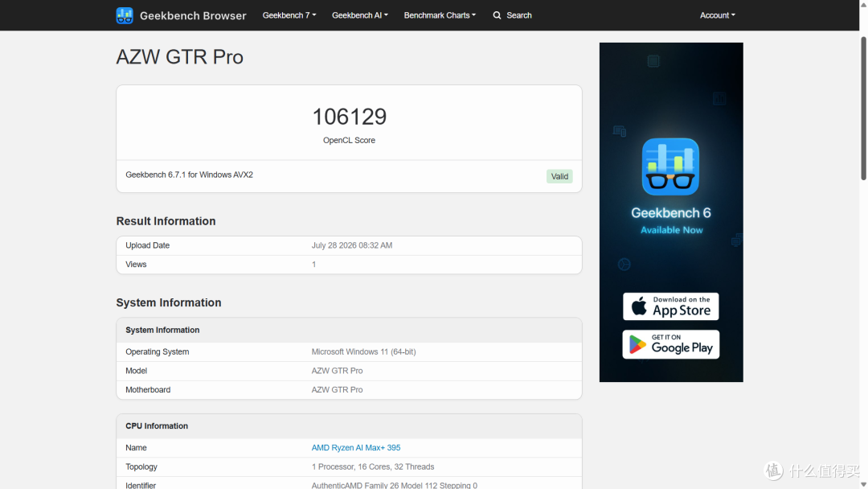Click the scrollbar down arrow
868x489 pixels.
(863, 484)
